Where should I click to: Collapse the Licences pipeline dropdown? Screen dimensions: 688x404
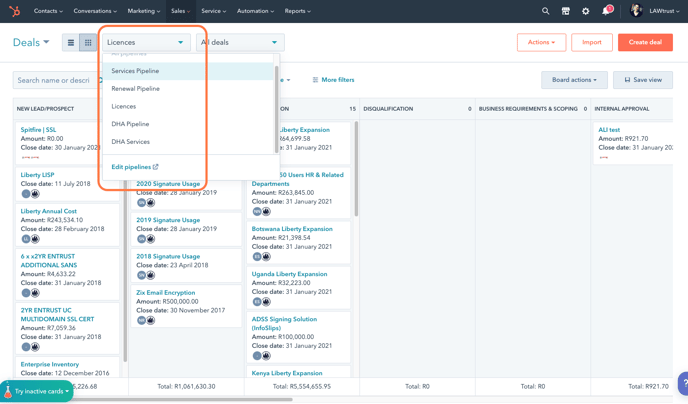[147, 43]
